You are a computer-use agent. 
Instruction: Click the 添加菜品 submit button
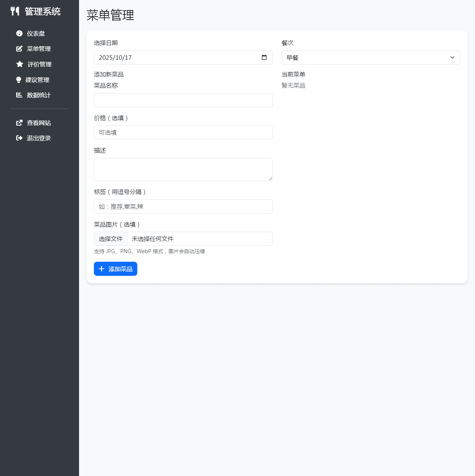click(115, 269)
